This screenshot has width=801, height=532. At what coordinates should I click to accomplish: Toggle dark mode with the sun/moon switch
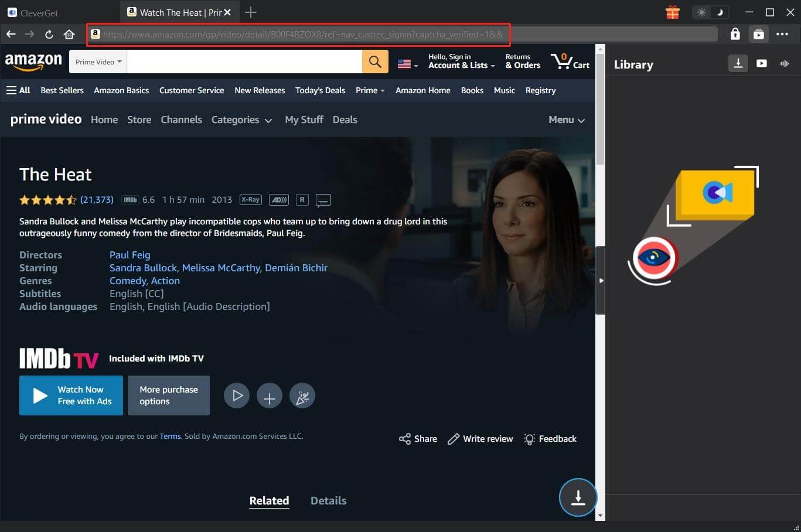(711, 12)
